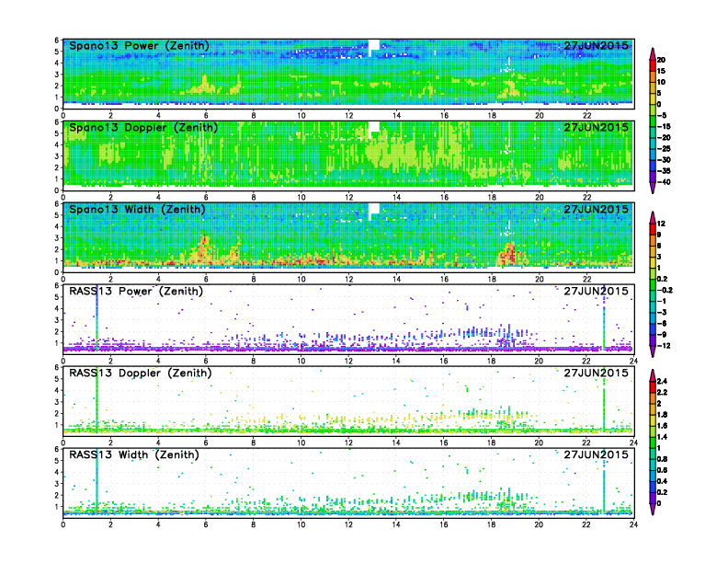Click the tall vertical stripe near hour 1.5 in RASS13 Power
This screenshot has height=563, width=728.
[97, 317]
